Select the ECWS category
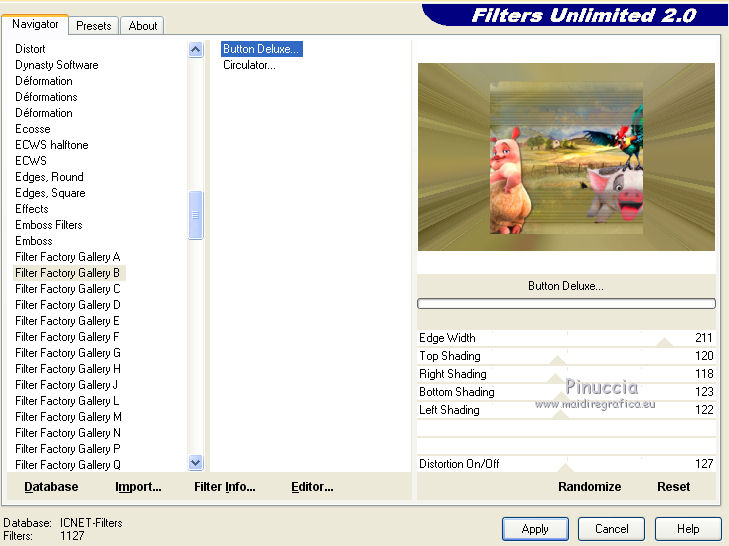This screenshot has width=729, height=546. pos(31,161)
